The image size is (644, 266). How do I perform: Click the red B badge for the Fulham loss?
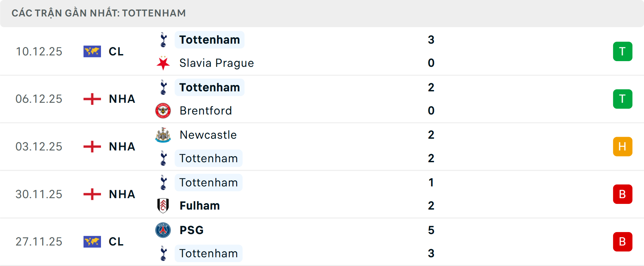[x=623, y=194]
